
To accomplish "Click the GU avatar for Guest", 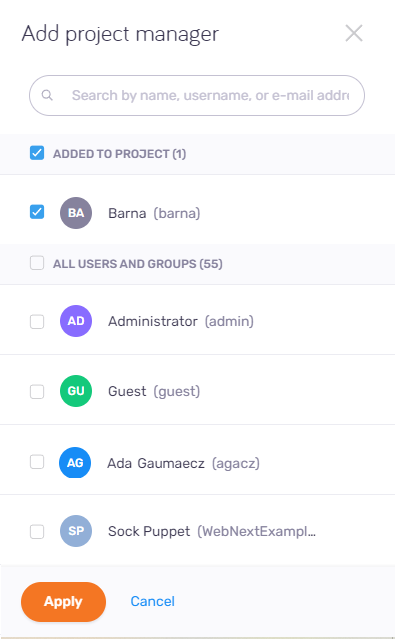I will tap(76, 391).
